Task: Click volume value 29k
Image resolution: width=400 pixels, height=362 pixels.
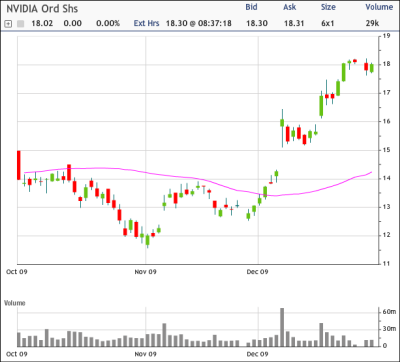Action: (372, 23)
